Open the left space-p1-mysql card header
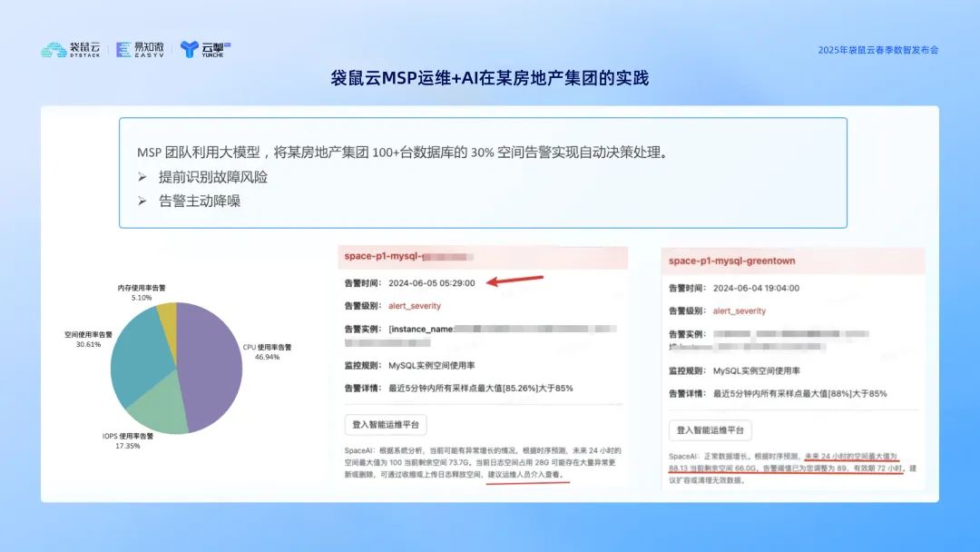 click(408, 256)
